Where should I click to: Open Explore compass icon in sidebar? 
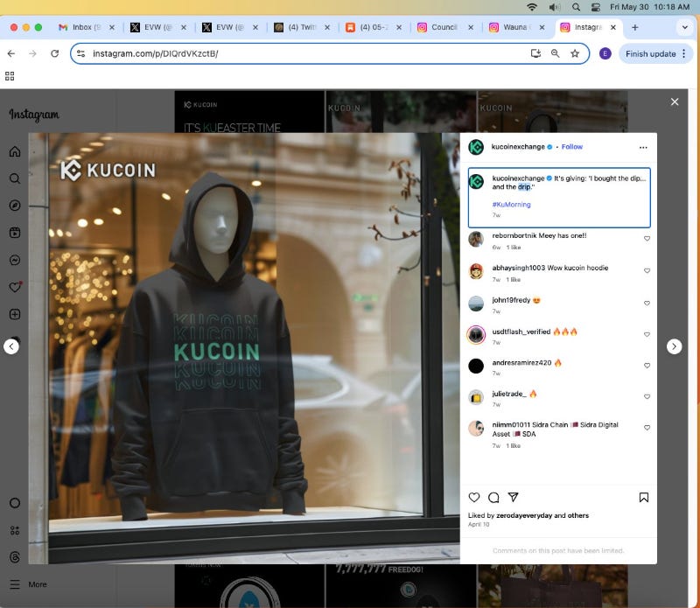pos(15,206)
